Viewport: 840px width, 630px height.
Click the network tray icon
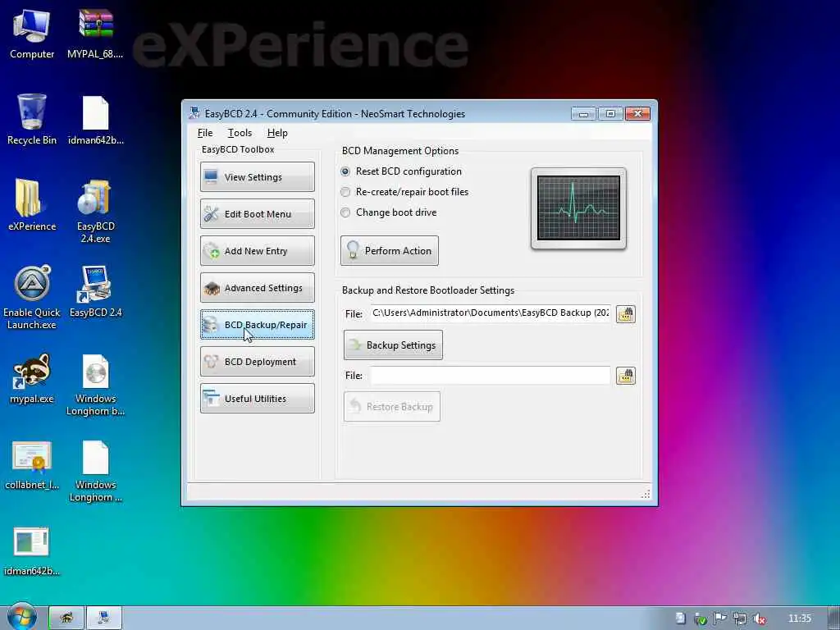coord(740,619)
